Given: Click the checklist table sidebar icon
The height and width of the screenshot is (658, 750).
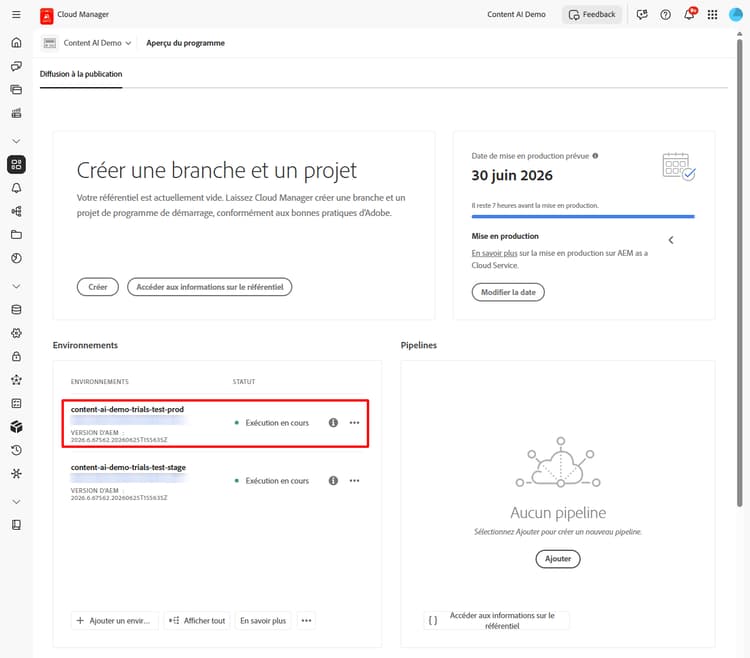Looking at the screenshot, I should 16,403.
